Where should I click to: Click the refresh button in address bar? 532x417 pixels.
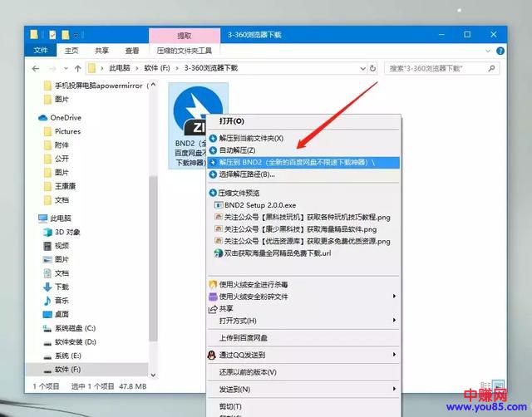point(372,68)
